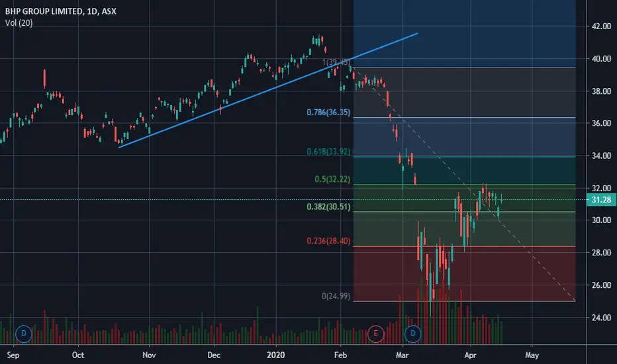The width and height of the screenshot is (617, 364).
Task: Select the 0.786(36.35) Fibonacci level label
Action: (x=328, y=113)
